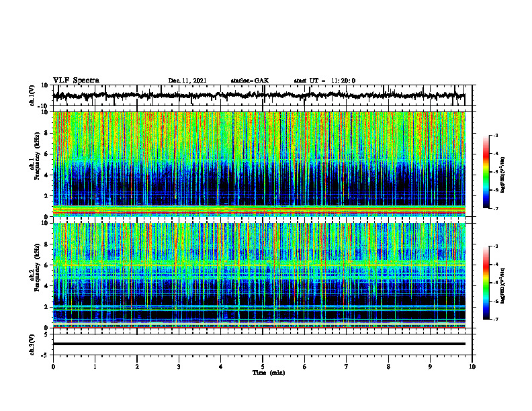Click the 'start UT = 11:20:0' label
The height and width of the screenshot is (411, 532).
324,81
